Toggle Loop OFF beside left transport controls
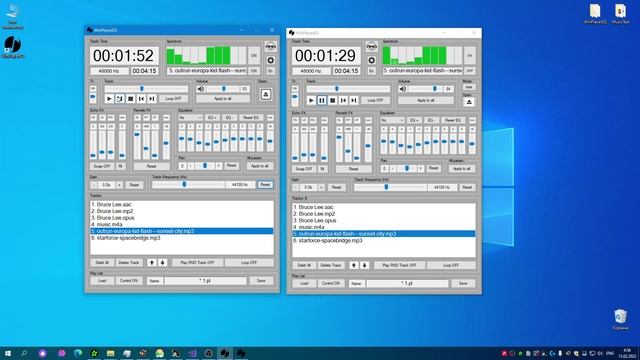The width and height of the screenshot is (640, 360). tap(173, 99)
